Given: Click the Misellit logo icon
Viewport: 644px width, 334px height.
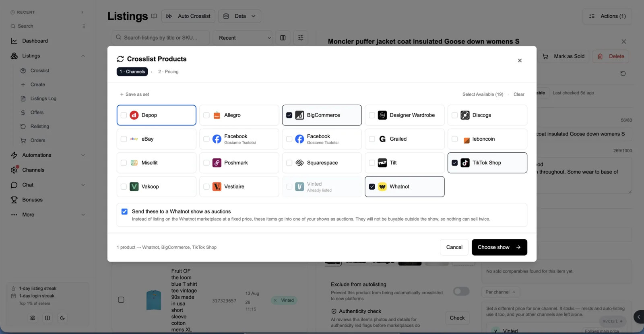Looking at the screenshot, I should [x=134, y=163].
